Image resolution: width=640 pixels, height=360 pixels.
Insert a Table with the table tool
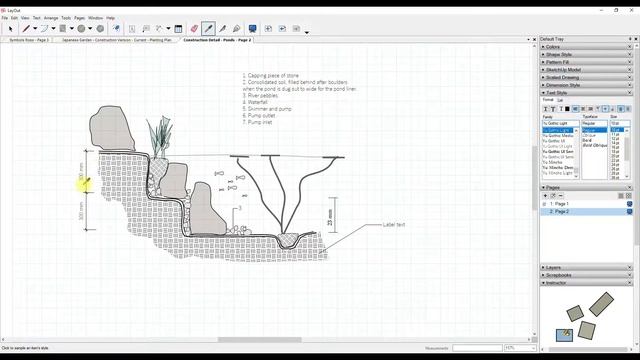(x=178, y=29)
